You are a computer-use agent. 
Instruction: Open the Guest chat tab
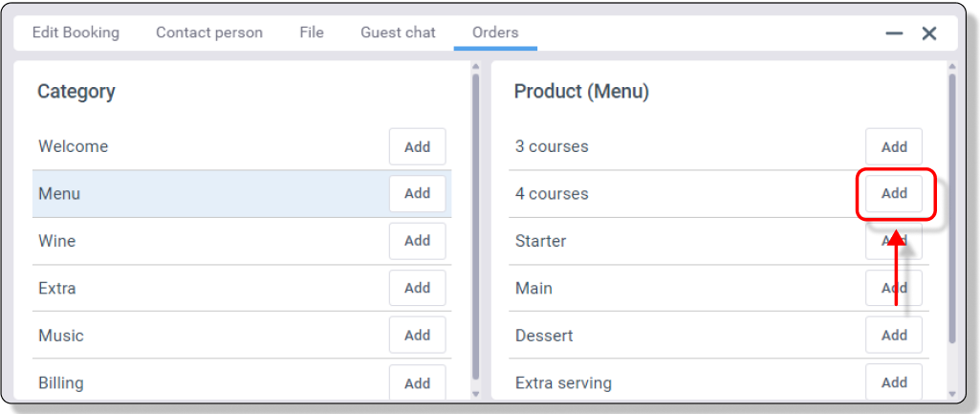coord(398,33)
